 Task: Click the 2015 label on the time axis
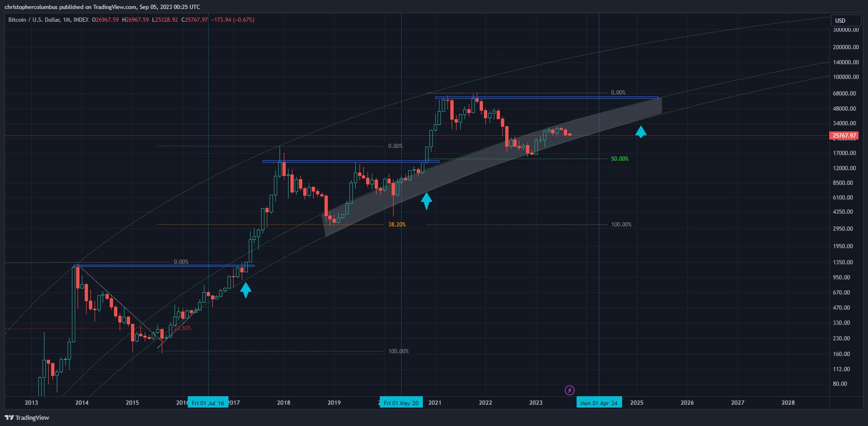(x=132, y=403)
